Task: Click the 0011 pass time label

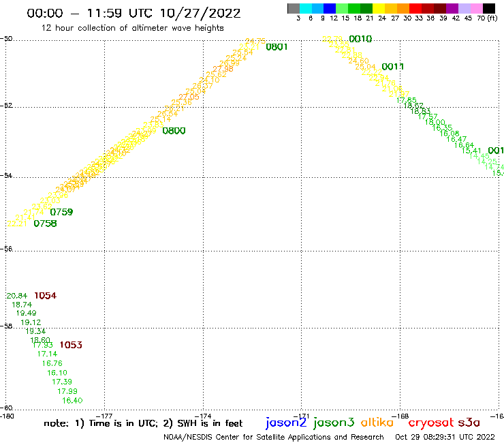Action: click(x=393, y=67)
